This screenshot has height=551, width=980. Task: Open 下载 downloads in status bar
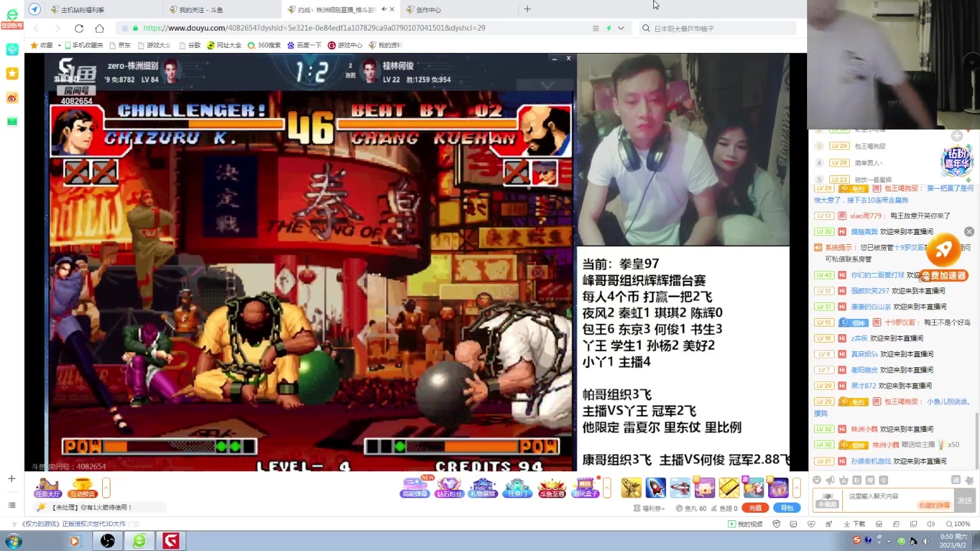pyautogui.click(x=854, y=524)
